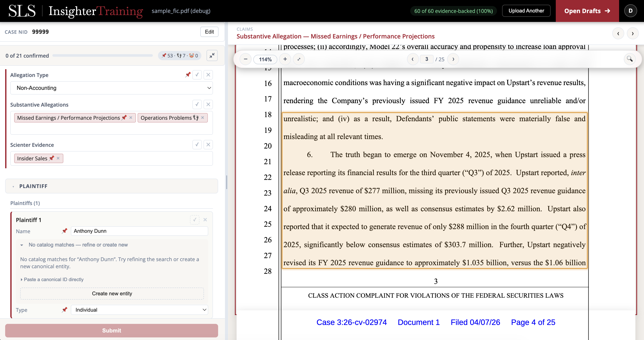The image size is (644, 340).
Task: Collapse the PLAINTIFF section
Action: click(x=111, y=186)
